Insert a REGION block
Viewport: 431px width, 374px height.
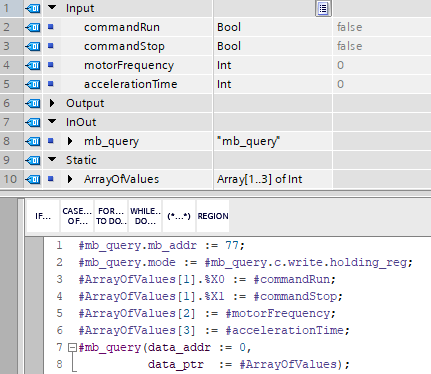213,216
